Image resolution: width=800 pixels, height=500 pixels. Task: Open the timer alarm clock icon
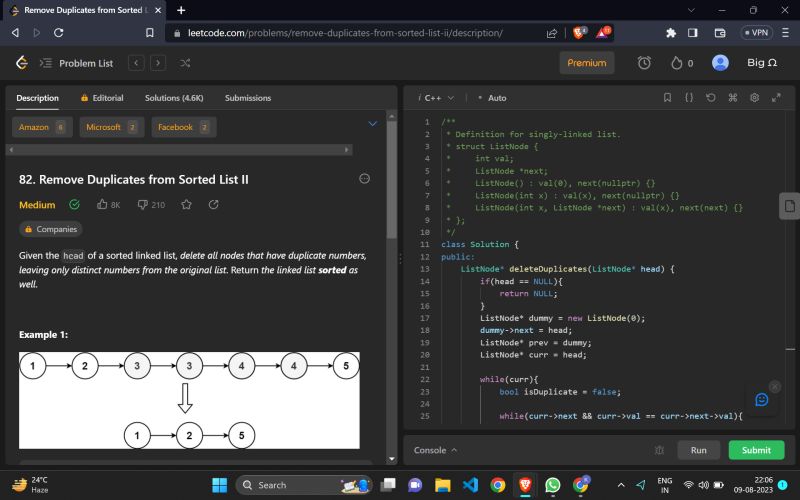click(x=644, y=63)
